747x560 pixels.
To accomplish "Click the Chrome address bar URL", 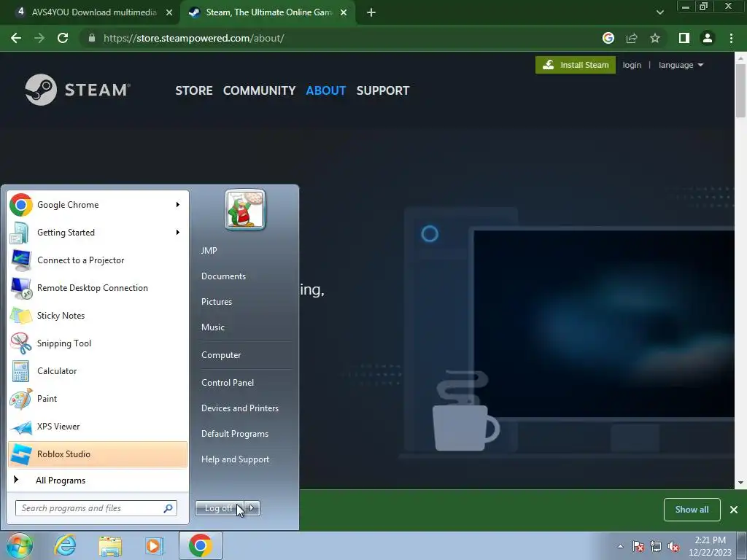I will click(194, 38).
